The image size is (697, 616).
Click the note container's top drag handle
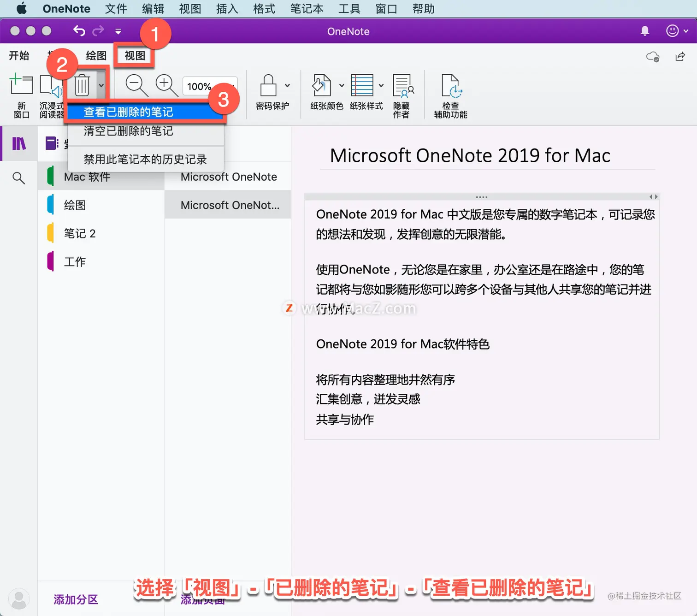pyautogui.click(x=482, y=197)
